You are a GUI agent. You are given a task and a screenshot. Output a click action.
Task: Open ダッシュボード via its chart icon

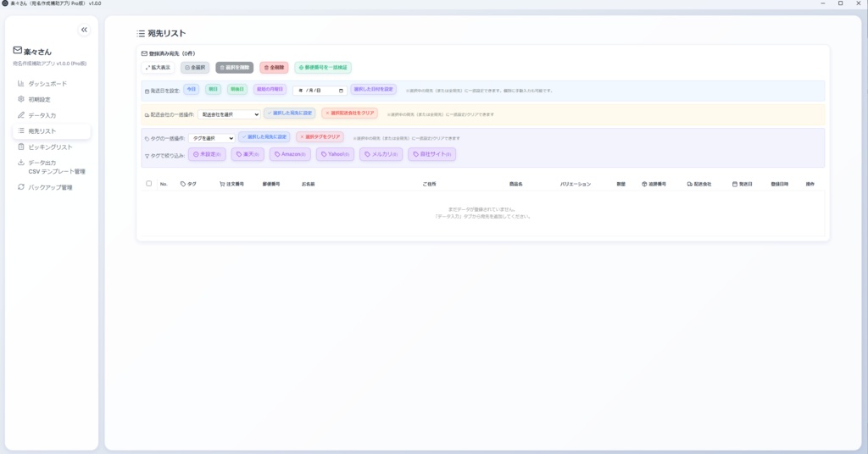(x=21, y=84)
